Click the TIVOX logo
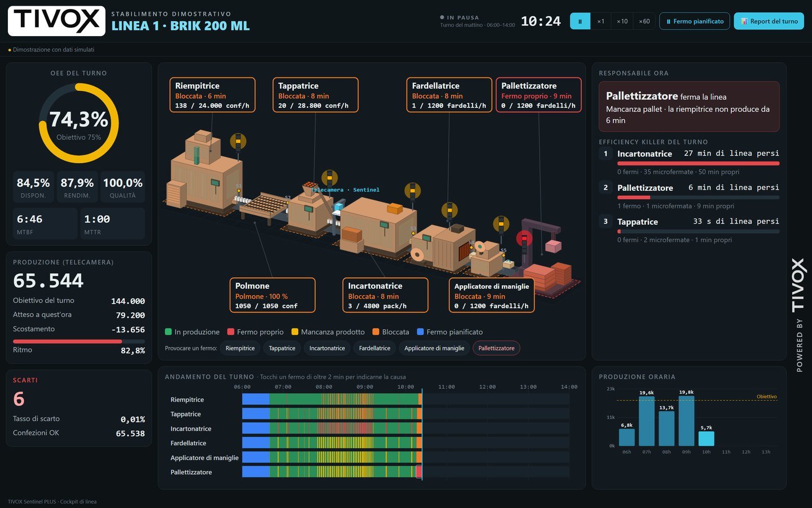Image resolution: width=812 pixels, height=508 pixels. 56,21
